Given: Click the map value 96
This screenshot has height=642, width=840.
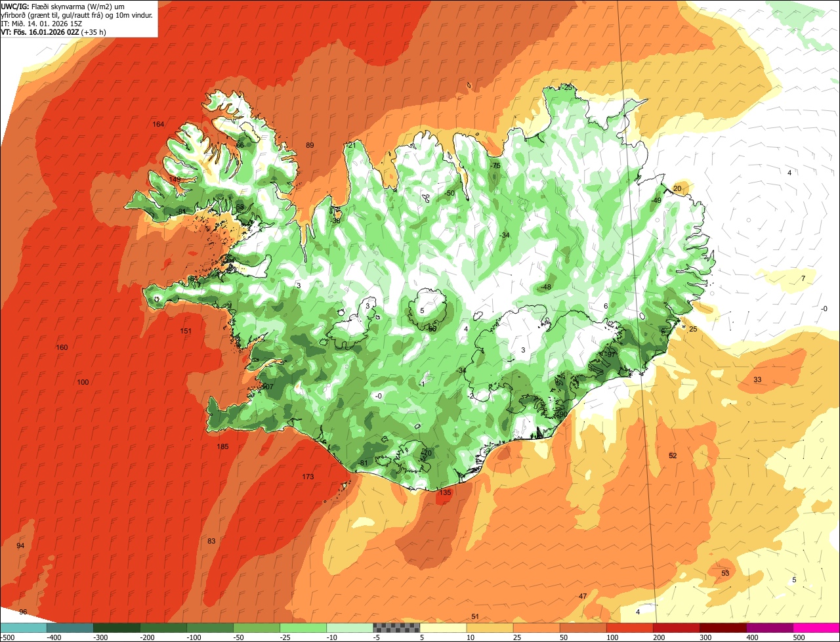Looking at the screenshot, I should [23, 612].
